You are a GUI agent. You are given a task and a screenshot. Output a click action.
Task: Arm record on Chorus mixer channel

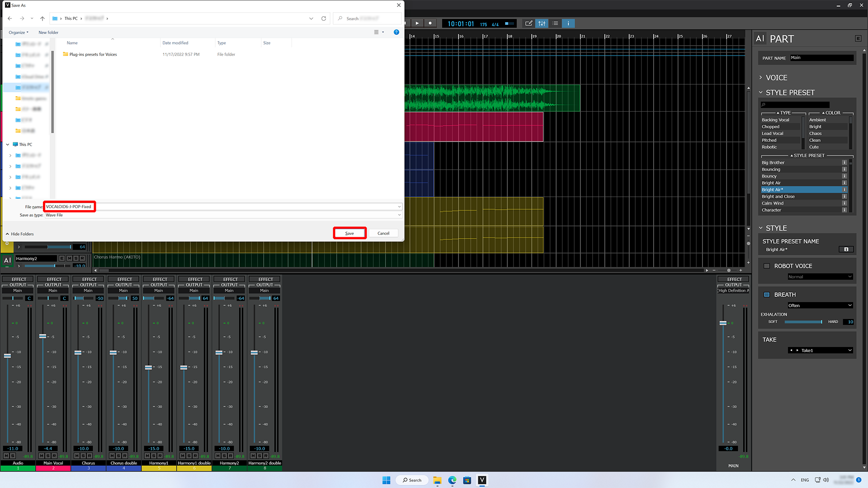[90, 456]
